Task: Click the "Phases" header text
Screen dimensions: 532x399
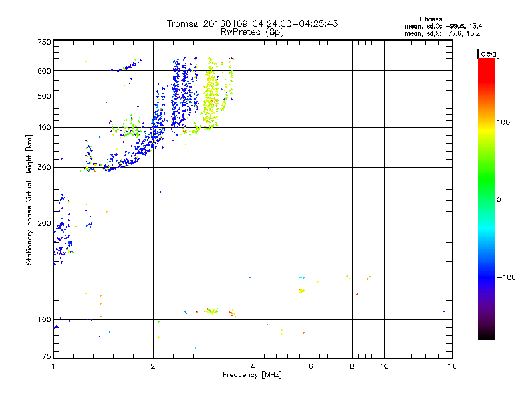Action: 430,19
